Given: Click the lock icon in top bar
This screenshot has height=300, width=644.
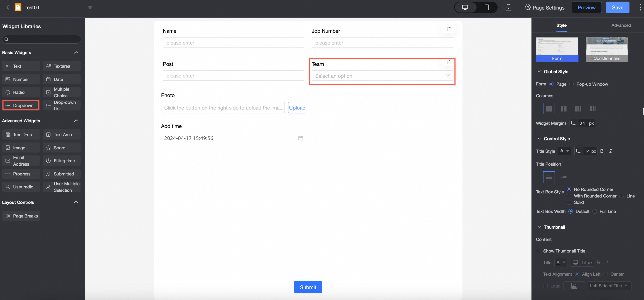Looking at the screenshot, I should [x=508, y=7].
